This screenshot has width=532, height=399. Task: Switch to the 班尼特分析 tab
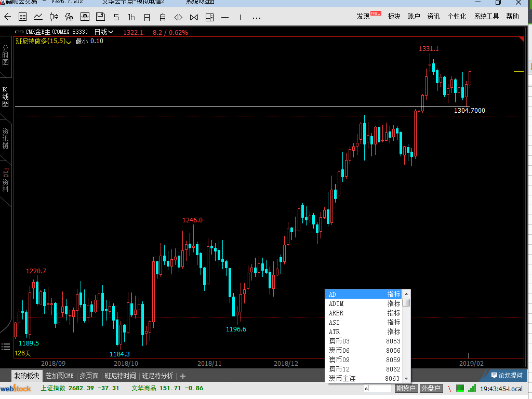pyautogui.click(x=157, y=376)
